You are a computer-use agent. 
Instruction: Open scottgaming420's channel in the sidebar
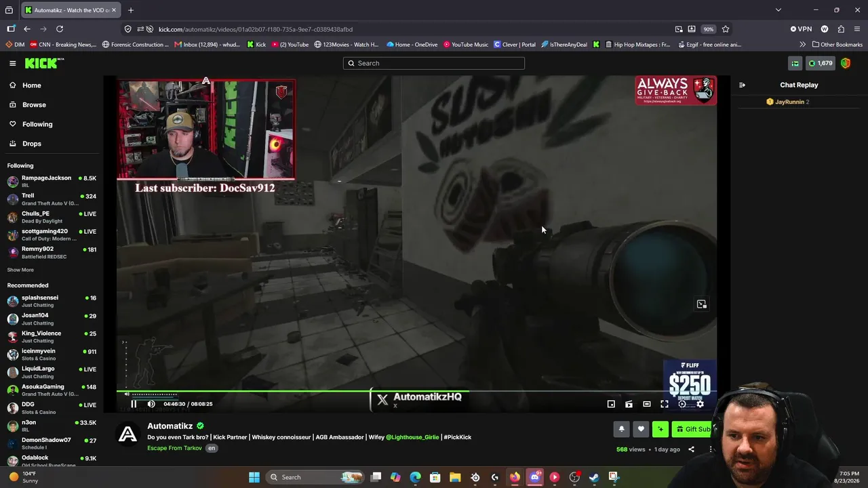tap(52, 235)
